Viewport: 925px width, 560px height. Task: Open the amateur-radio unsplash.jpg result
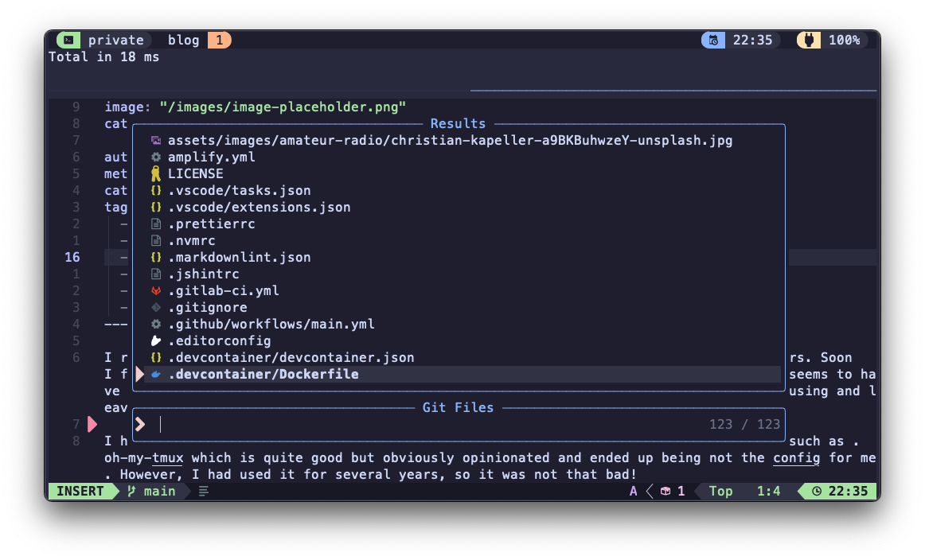tap(450, 140)
